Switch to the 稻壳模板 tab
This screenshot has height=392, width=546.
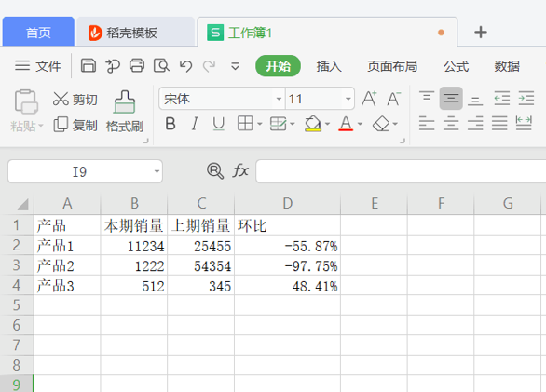coord(135,33)
